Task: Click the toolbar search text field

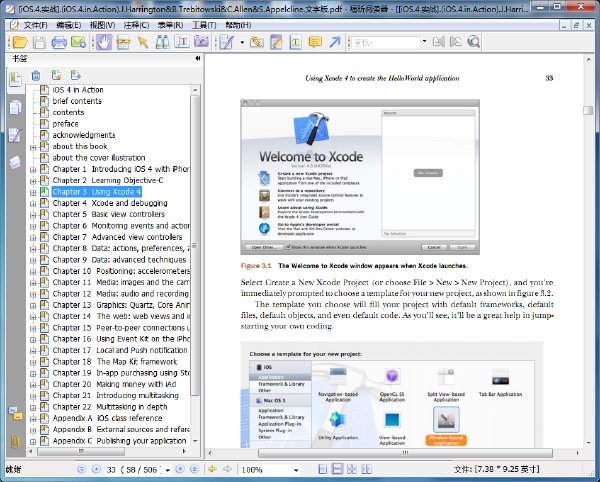Action: tap(386, 42)
